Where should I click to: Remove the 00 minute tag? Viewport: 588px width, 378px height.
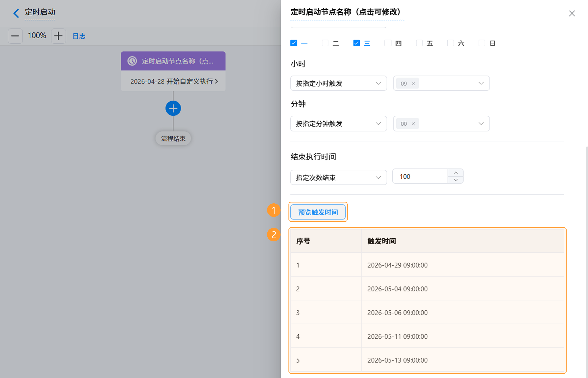pyautogui.click(x=413, y=124)
